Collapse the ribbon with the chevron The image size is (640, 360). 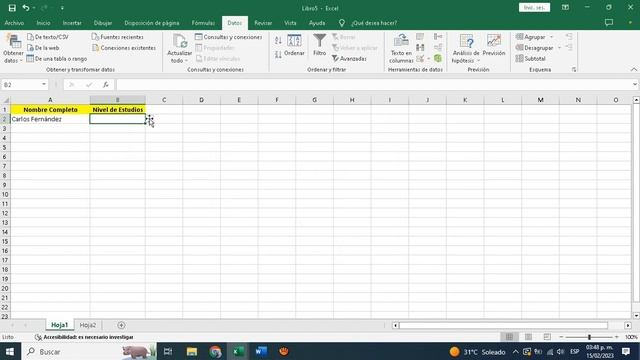tap(633, 70)
